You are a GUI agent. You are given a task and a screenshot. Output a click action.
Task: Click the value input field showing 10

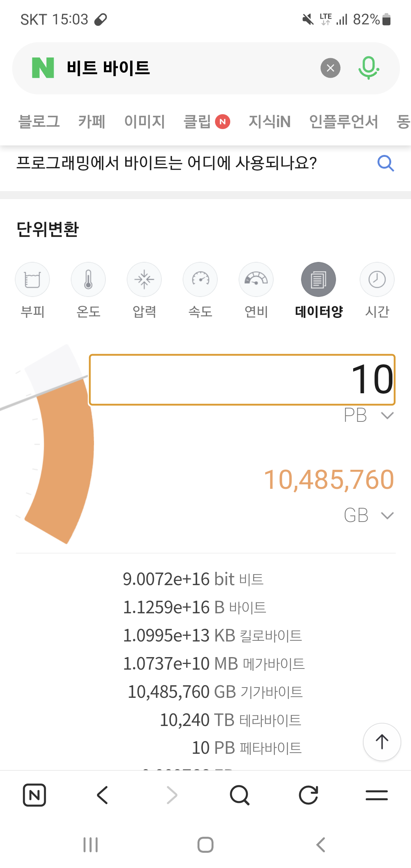coord(242,380)
